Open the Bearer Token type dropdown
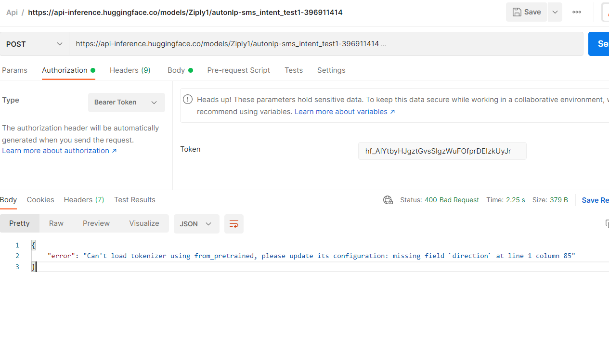This screenshot has width=609, height=364. [126, 102]
